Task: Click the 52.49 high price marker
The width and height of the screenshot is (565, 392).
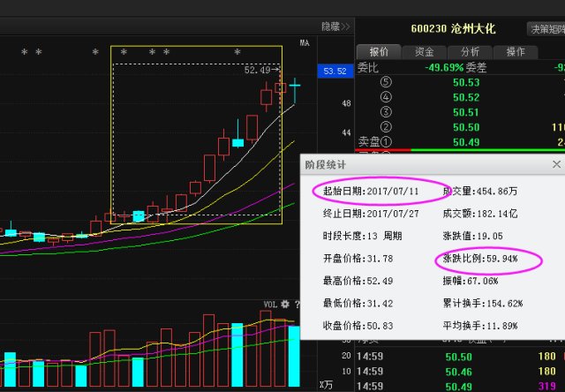Action: 261,69
